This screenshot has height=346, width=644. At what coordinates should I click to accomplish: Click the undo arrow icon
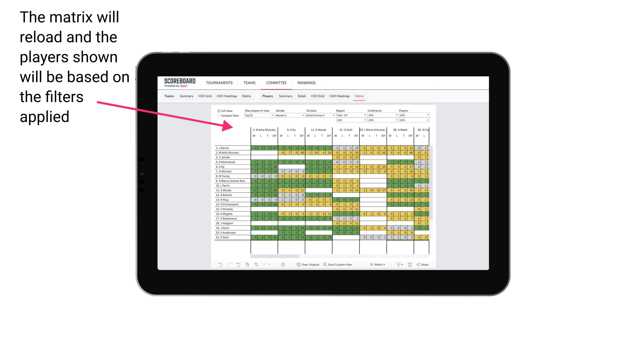tap(220, 264)
